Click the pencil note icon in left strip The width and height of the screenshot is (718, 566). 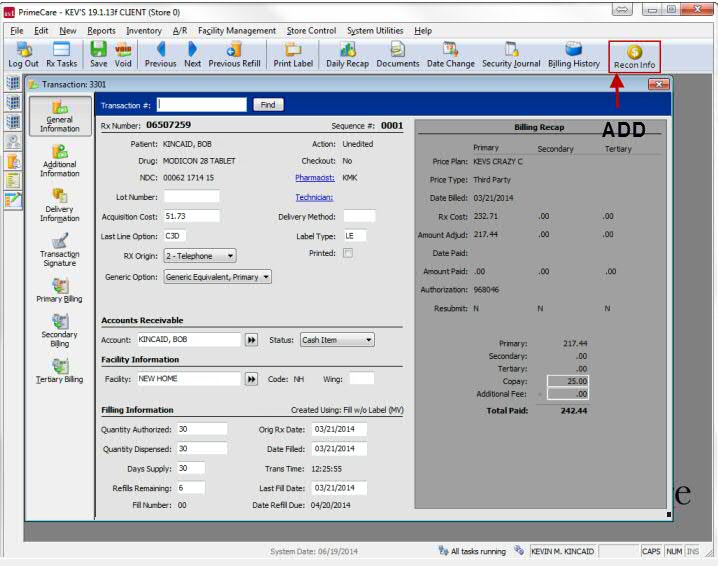pos(13,201)
